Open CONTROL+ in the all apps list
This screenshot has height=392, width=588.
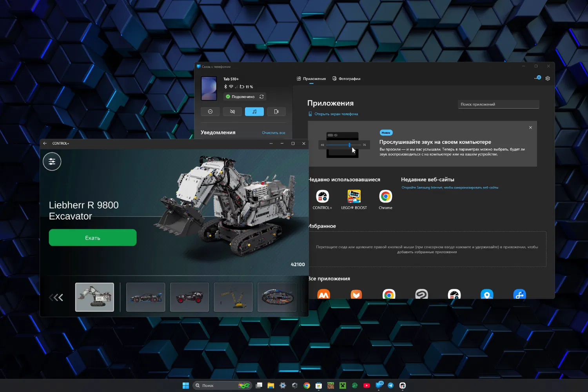[x=454, y=295]
